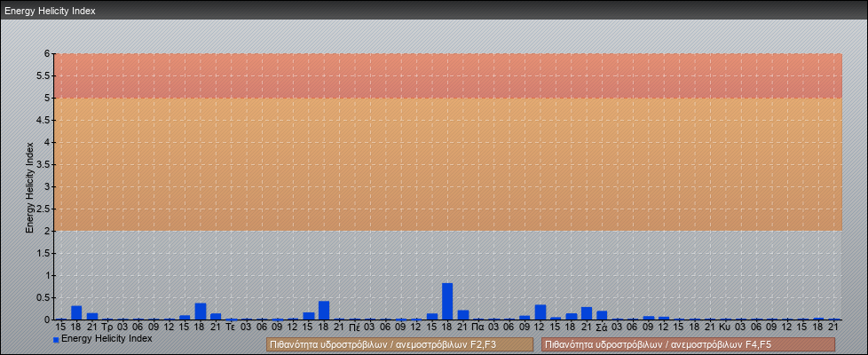
Task: Click the blue bar above the Σά label
Action: tap(602, 315)
